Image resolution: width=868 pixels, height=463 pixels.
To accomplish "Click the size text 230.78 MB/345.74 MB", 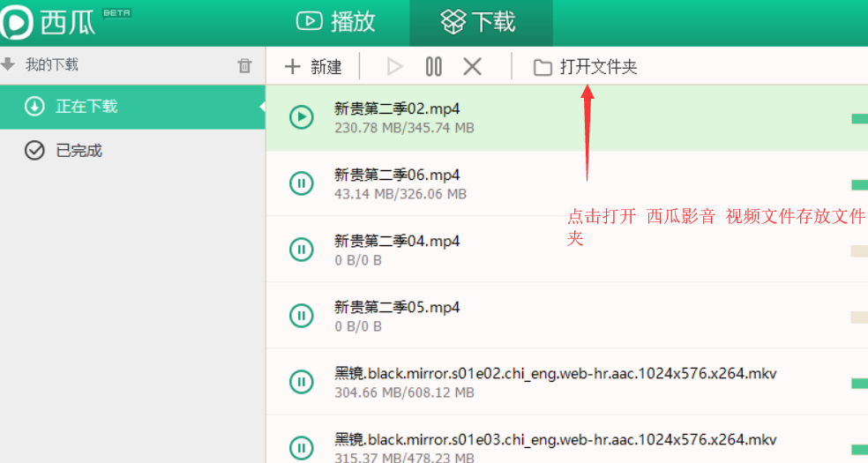I will click(x=404, y=128).
